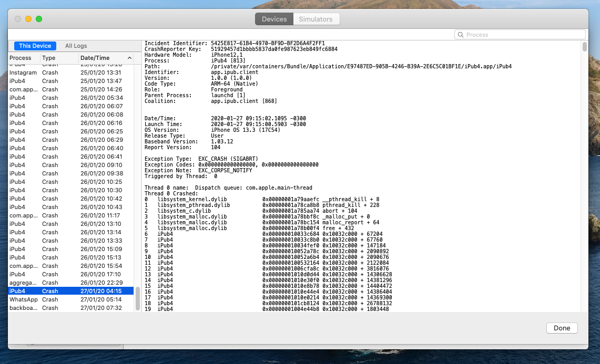Switch to the Simulators tab

pyautogui.click(x=316, y=19)
